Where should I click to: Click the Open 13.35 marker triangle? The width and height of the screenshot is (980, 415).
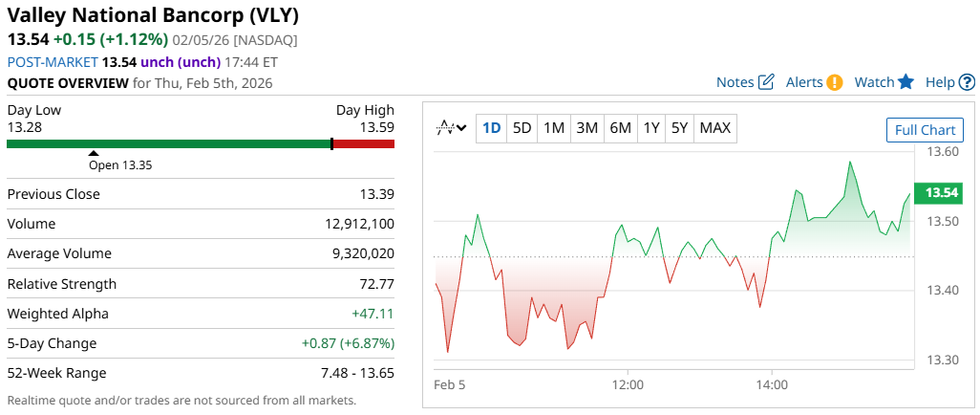(x=94, y=153)
